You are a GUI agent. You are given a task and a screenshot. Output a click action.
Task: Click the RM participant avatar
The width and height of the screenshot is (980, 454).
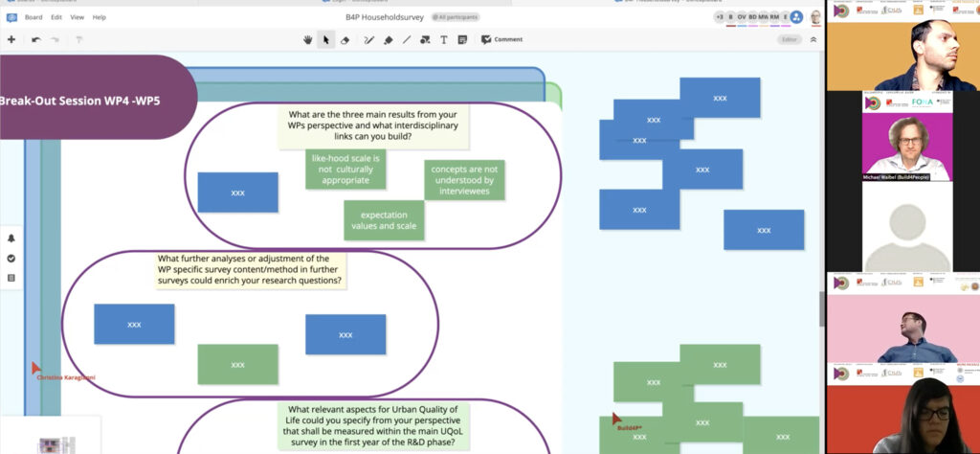[x=775, y=17]
